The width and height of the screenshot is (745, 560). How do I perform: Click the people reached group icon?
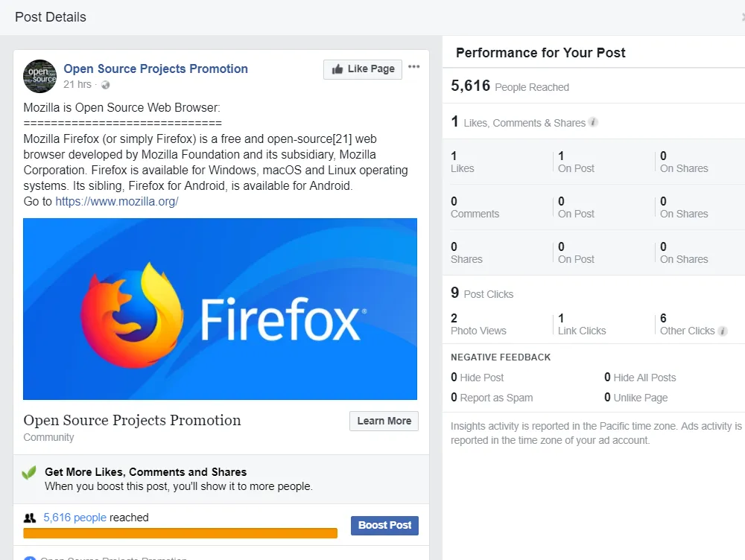point(30,518)
